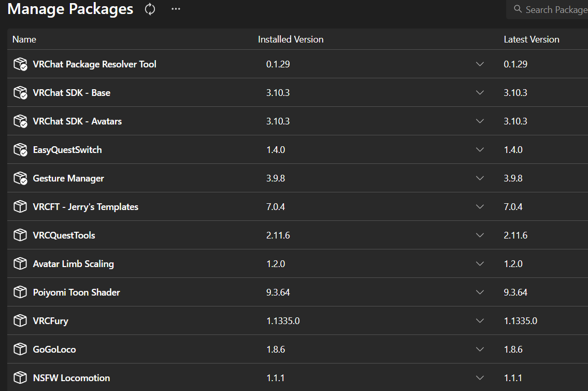Click the EasyQuestSwitch package icon
This screenshot has width=588, height=391.
tap(20, 150)
